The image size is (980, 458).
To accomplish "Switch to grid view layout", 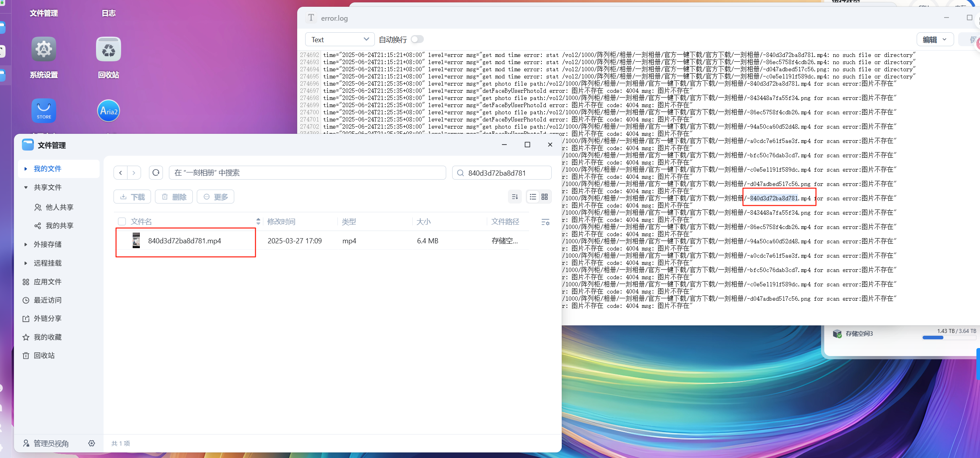I will [545, 197].
